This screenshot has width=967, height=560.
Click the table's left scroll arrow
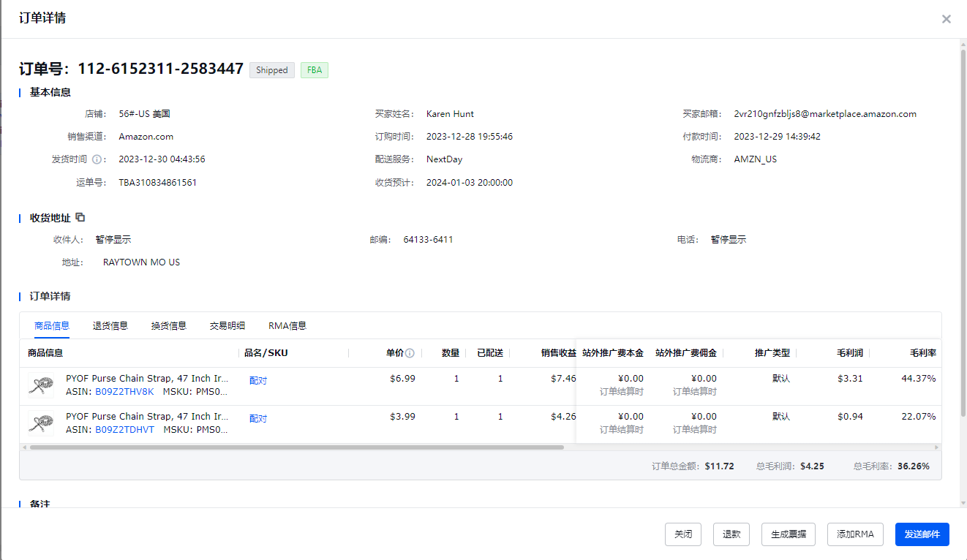tap(25, 447)
